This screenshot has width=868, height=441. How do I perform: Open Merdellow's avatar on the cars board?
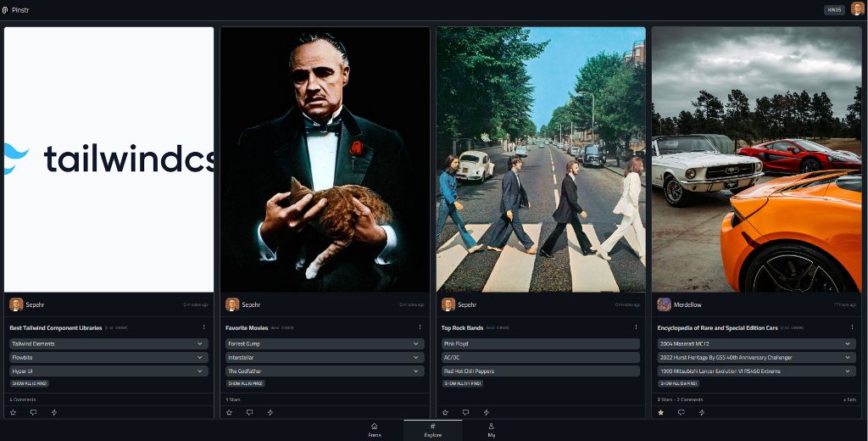click(x=665, y=304)
